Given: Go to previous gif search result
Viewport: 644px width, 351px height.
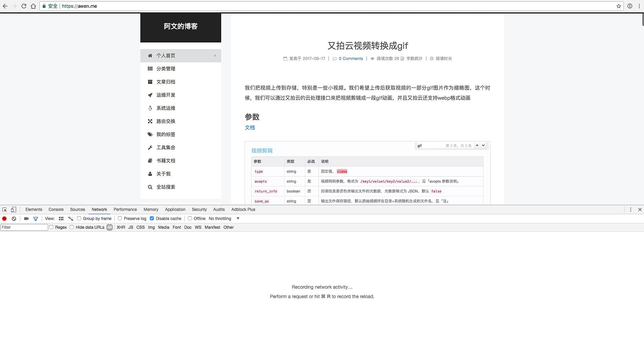Looking at the screenshot, I should point(477,146).
